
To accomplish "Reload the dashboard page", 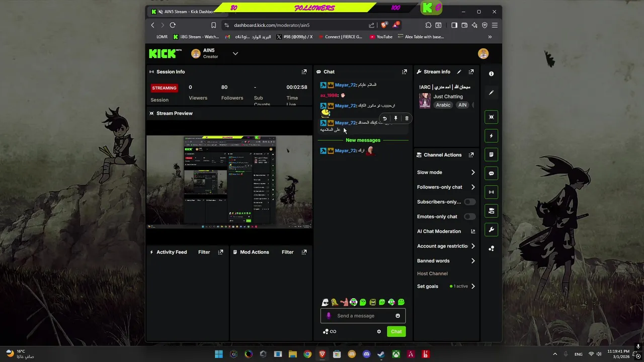I will (173, 25).
